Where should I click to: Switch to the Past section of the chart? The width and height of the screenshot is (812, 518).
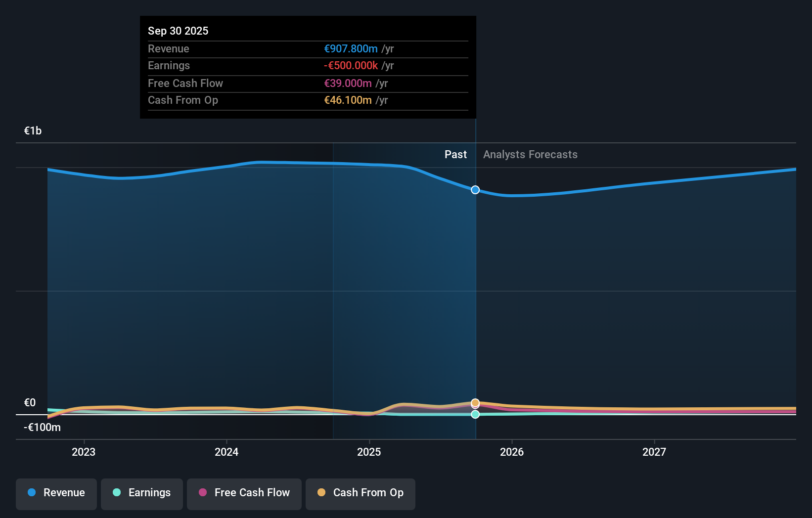click(x=455, y=154)
